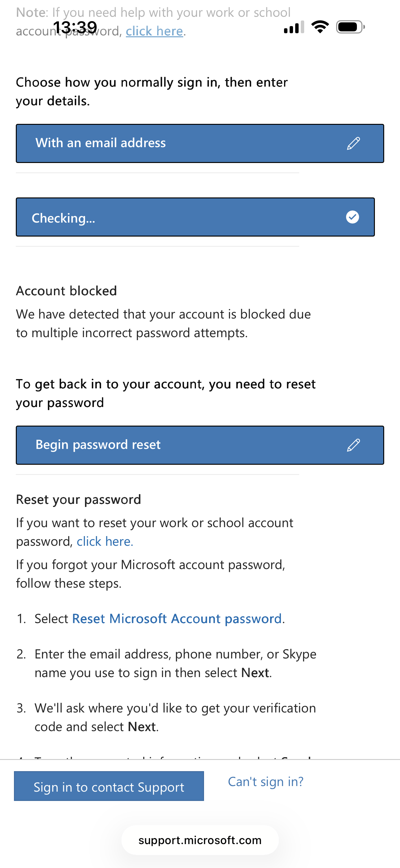Tap the checkmark icon in the Checking bar

pyautogui.click(x=352, y=217)
